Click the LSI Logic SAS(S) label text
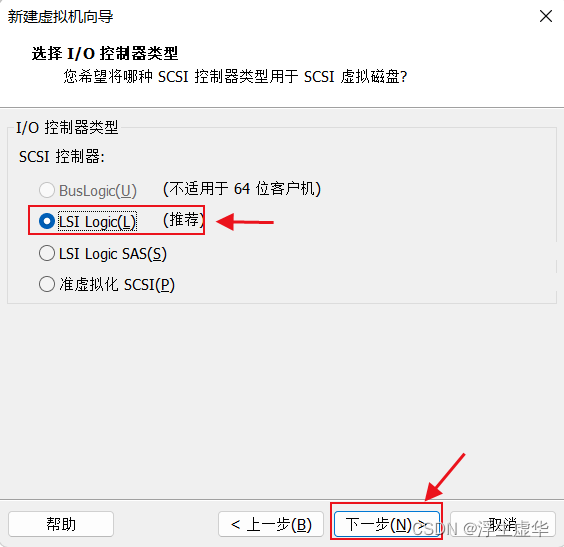 click(x=113, y=254)
